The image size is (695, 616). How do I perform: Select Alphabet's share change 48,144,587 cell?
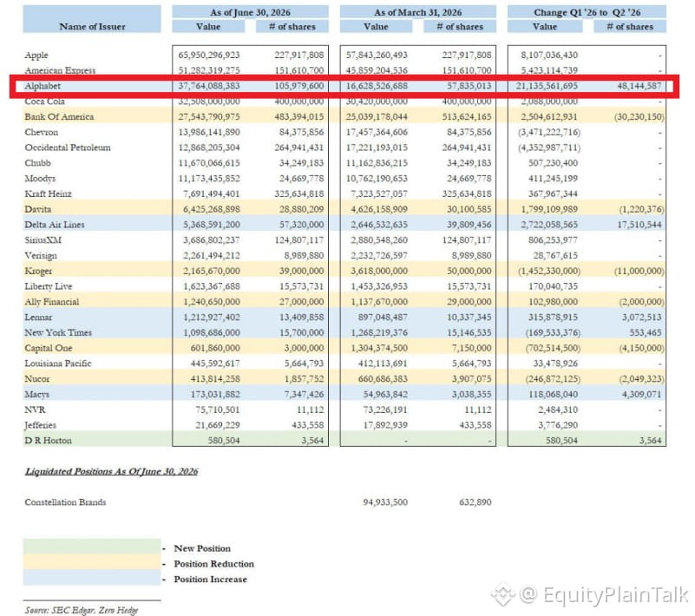coord(639,86)
